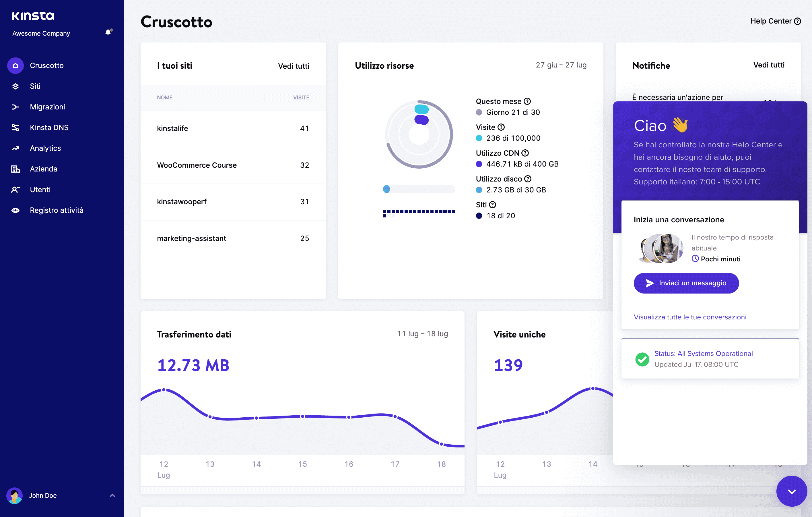Click the Siti info icon in resource usage
The width and height of the screenshot is (812, 517).
(x=493, y=205)
